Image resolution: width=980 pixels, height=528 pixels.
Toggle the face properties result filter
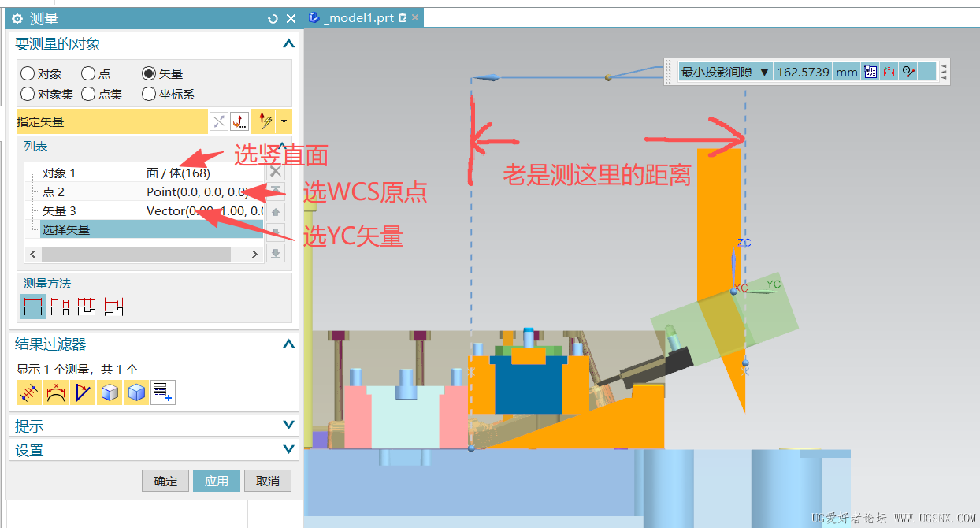click(110, 392)
